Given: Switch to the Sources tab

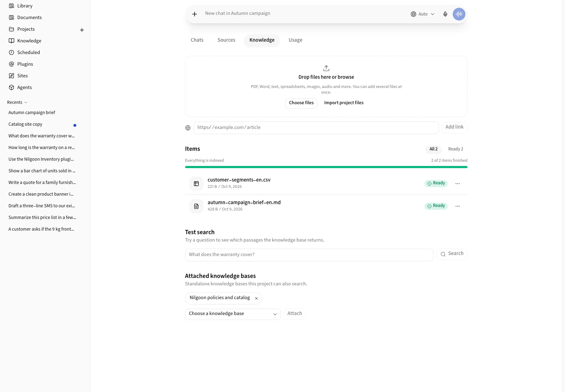Looking at the screenshot, I should coord(226,40).
